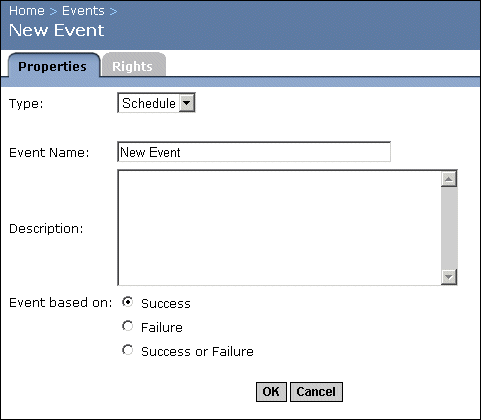
Task: Select the Schedule type combo box
Action: coord(156,103)
